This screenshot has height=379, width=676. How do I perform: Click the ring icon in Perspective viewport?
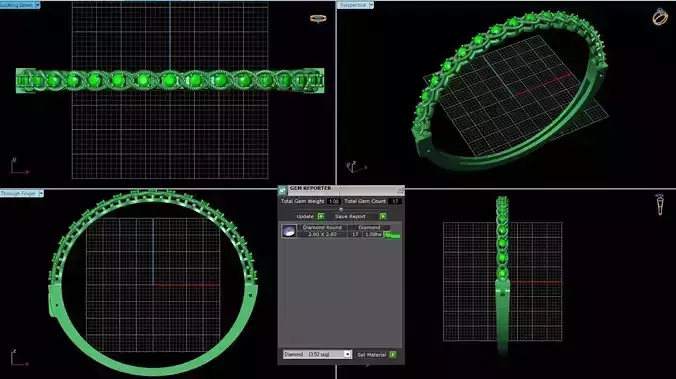(x=660, y=17)
